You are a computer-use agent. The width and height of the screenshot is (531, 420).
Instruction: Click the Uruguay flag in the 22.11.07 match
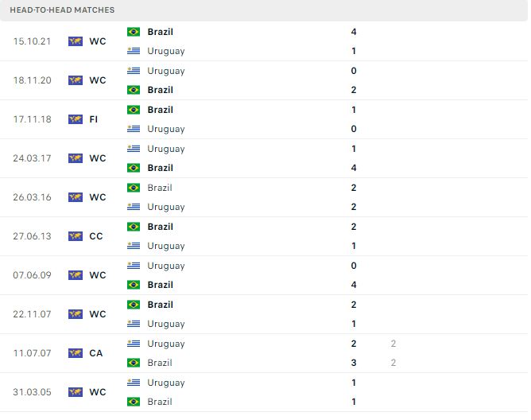pyautogui.click(x=134, y=324)
